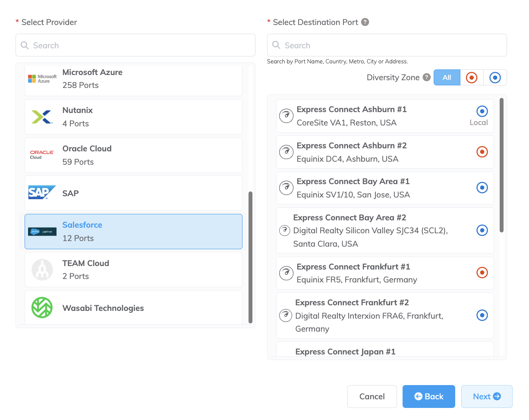This screenshot has width=529, height=420.
Task: Click the Wasabi Technologies logo
Action: (x=42, y=308)
